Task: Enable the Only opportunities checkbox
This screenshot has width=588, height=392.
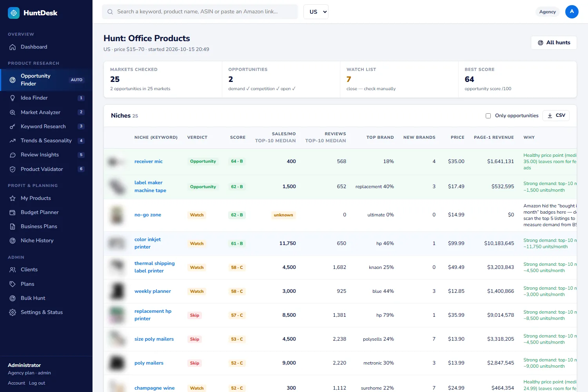Action: (488, 116)
